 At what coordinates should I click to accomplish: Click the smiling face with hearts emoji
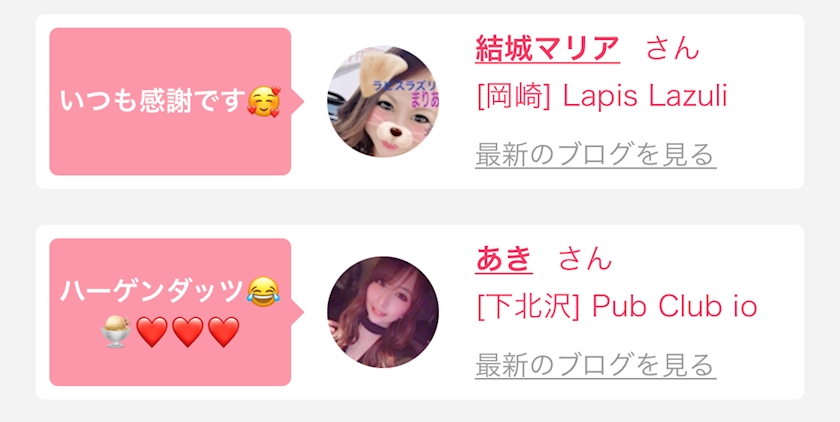[264, 102]
